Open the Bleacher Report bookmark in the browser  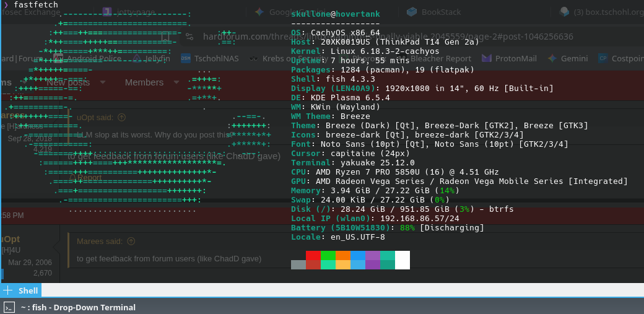435,58
